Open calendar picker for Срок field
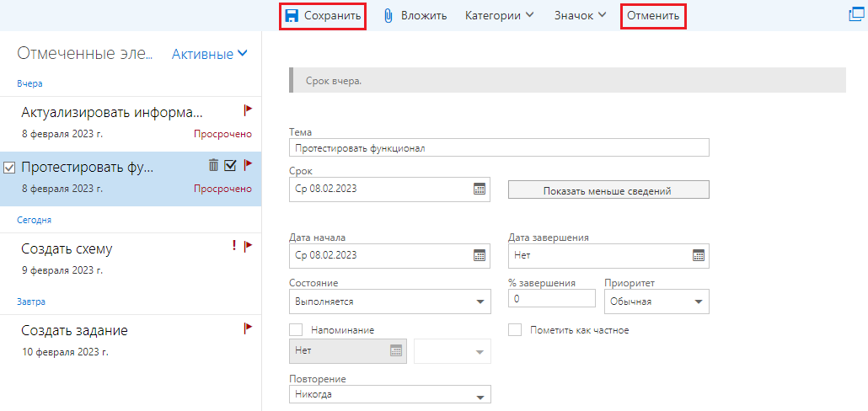This screenshot has height=411, width=868. pos(480,189)
